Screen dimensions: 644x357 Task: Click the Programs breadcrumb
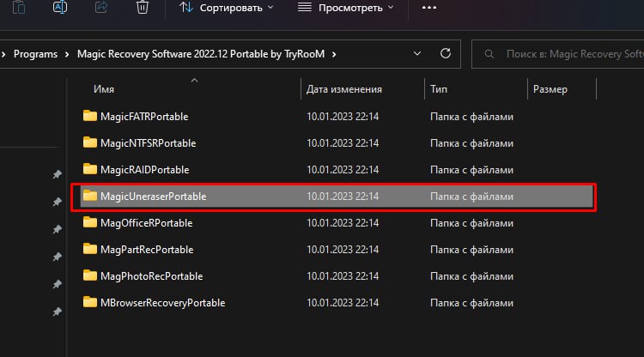coord(35,54)
